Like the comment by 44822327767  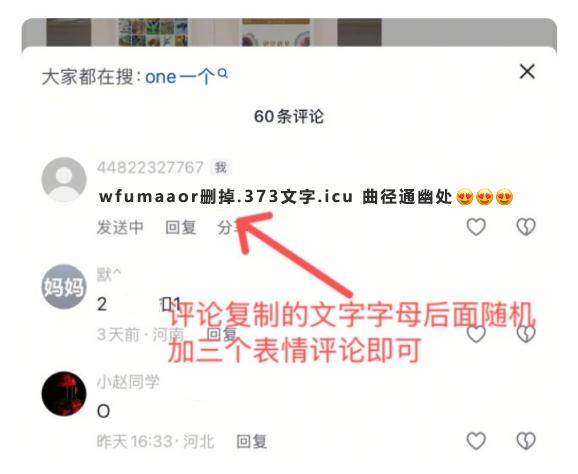(476, 227)
